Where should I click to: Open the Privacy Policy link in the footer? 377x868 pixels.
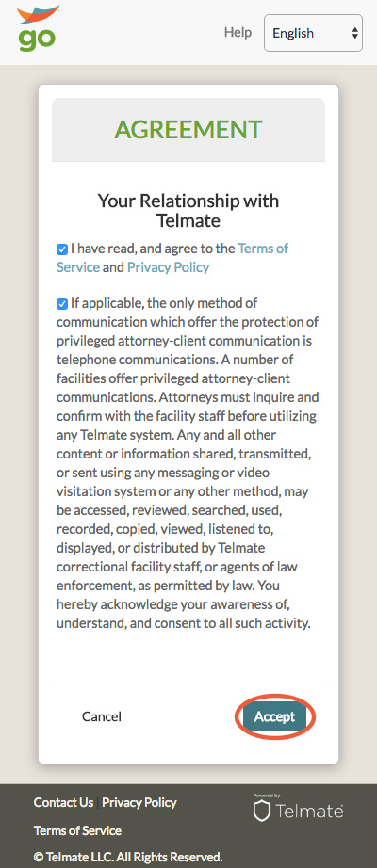139,803
